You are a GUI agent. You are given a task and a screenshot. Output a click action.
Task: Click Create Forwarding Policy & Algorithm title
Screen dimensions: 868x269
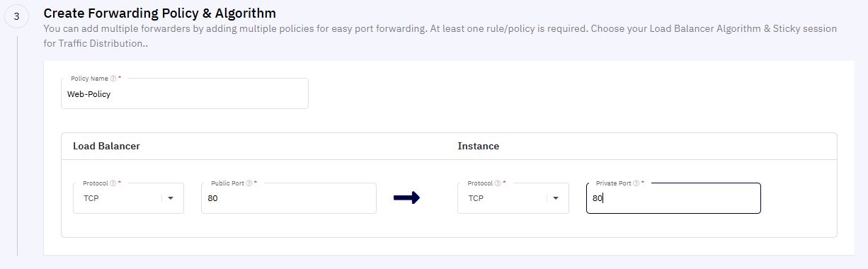pyautogui.click(x=160, y=13)
